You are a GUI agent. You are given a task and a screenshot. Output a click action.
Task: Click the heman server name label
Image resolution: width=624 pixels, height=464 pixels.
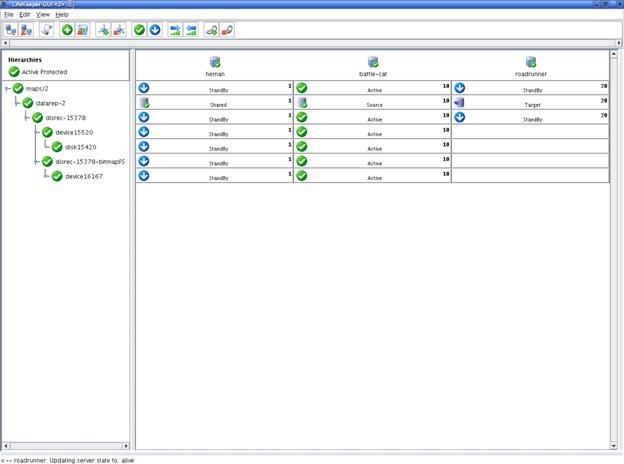pyautogui.click(x=215, y=74)
